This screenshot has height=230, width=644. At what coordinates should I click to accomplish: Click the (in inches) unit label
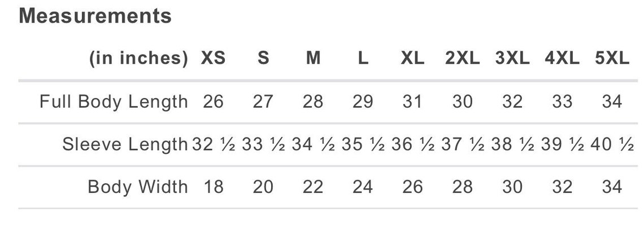click(139, 58)
